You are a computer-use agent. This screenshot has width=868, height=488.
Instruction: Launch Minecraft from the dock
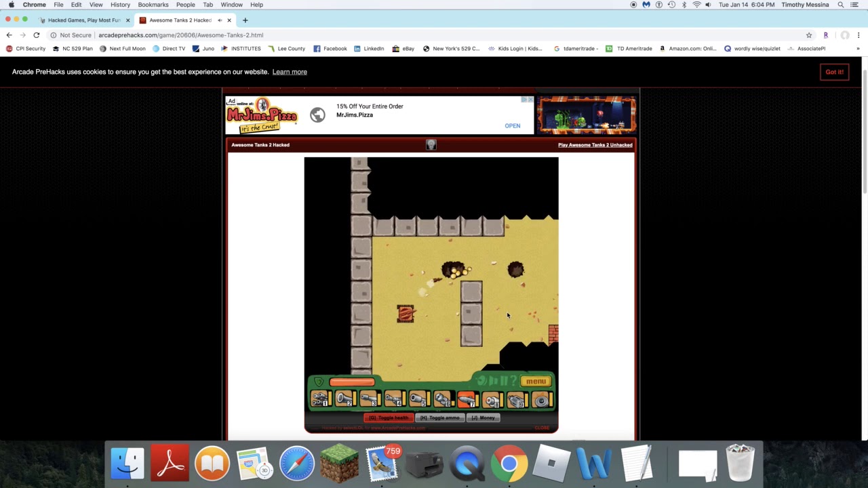pyautogui.click(x=339, y=462)
